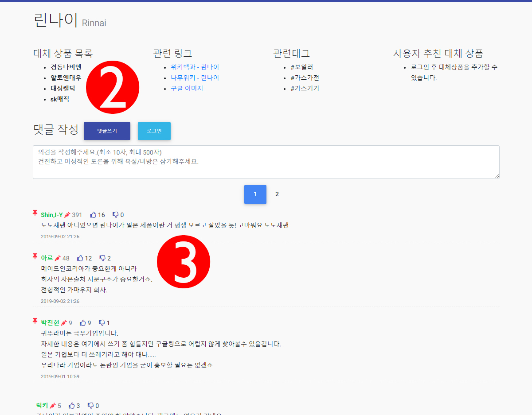532x415 pixels.
Task: Open the 구글 이미지 link
Action: click(x=187, y=89)
